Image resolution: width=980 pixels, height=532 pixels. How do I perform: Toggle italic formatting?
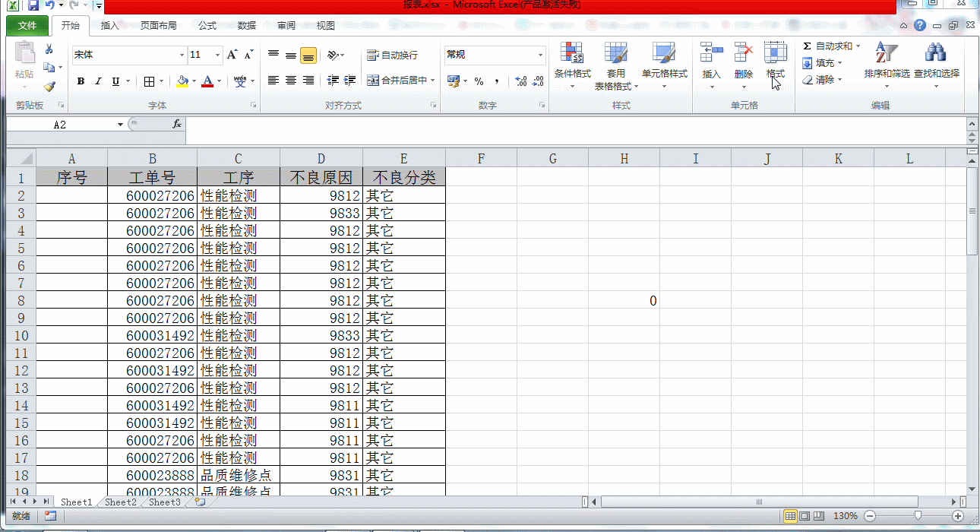click(99, 81)
